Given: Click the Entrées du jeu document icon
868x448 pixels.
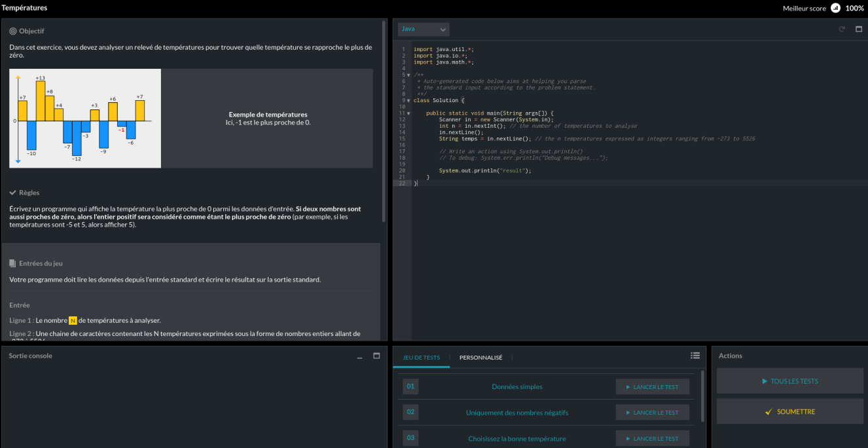Looking at the screenshot, I should click(x=12, y=263).
